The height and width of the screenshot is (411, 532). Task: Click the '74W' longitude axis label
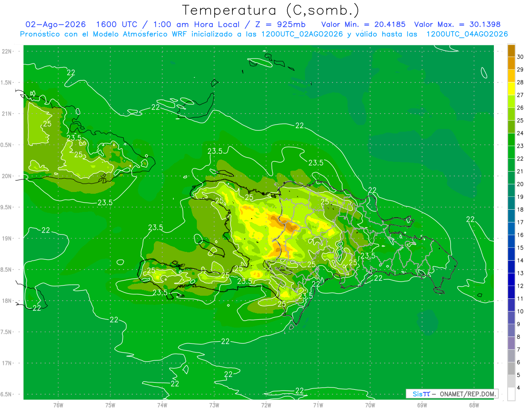(162, 405)
